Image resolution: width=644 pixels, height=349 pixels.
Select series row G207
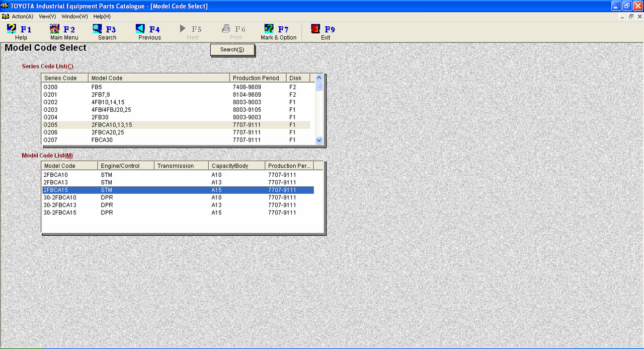pos(176,140)
